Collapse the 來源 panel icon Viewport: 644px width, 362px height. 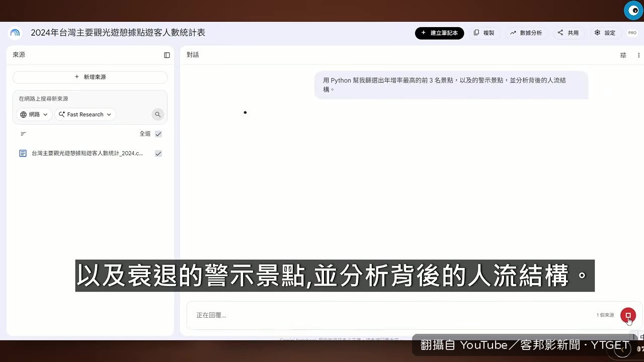pos(167,55)
